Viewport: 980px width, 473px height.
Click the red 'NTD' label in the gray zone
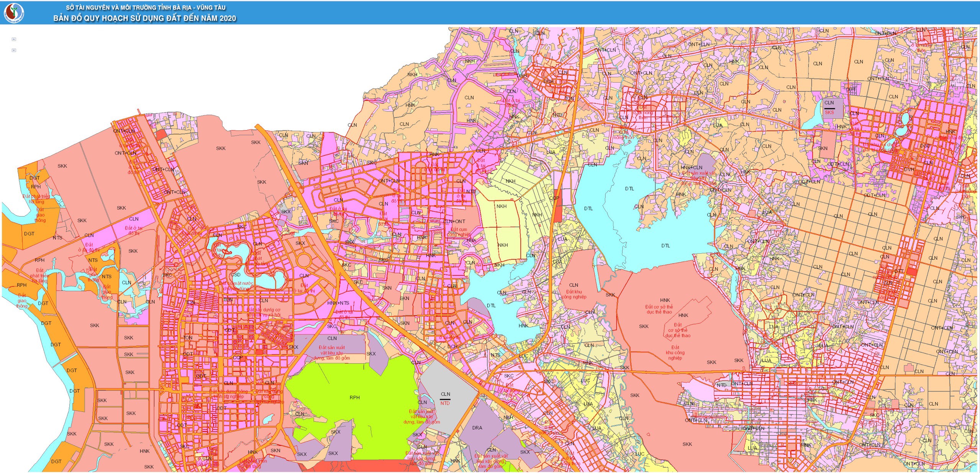pyautogui.click(x=445, y=403)
